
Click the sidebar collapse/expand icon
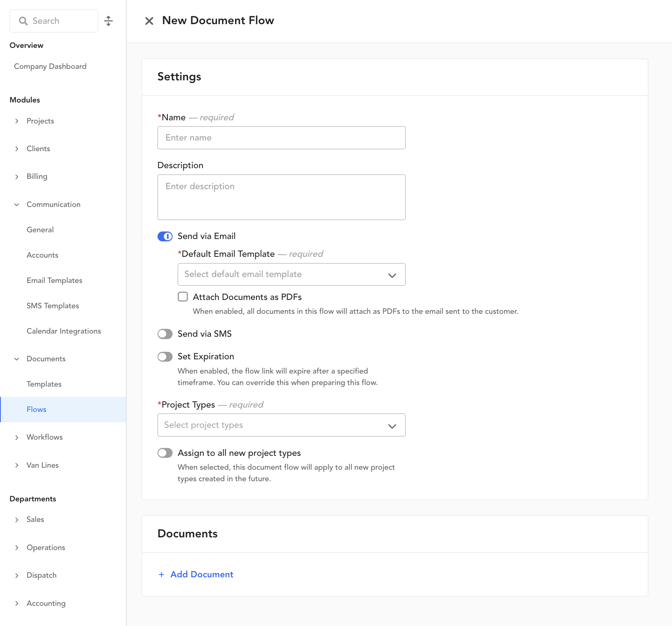click(108, 21)
